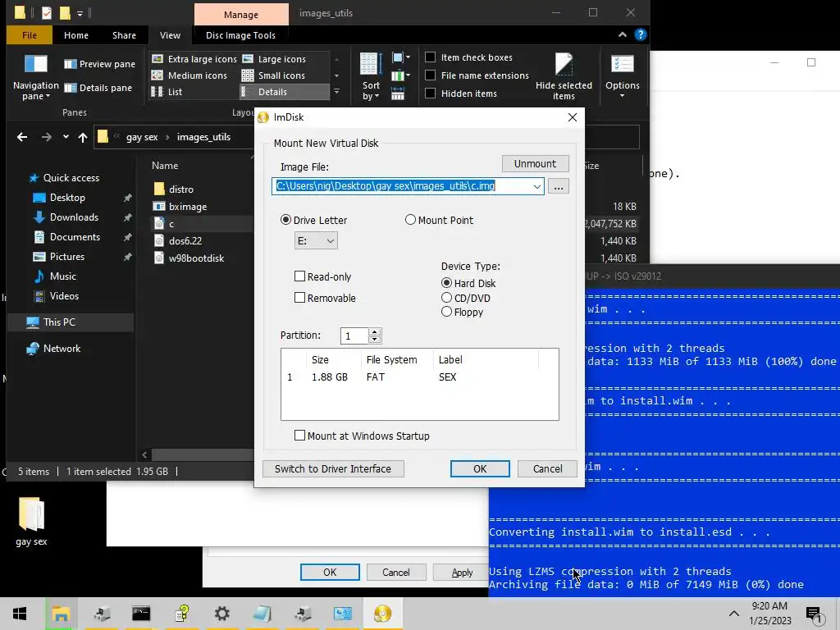Viewport: 840px width, 630px height.
Task: Collapse the Explorer ribbon chevron
Action: pos(622,34)
